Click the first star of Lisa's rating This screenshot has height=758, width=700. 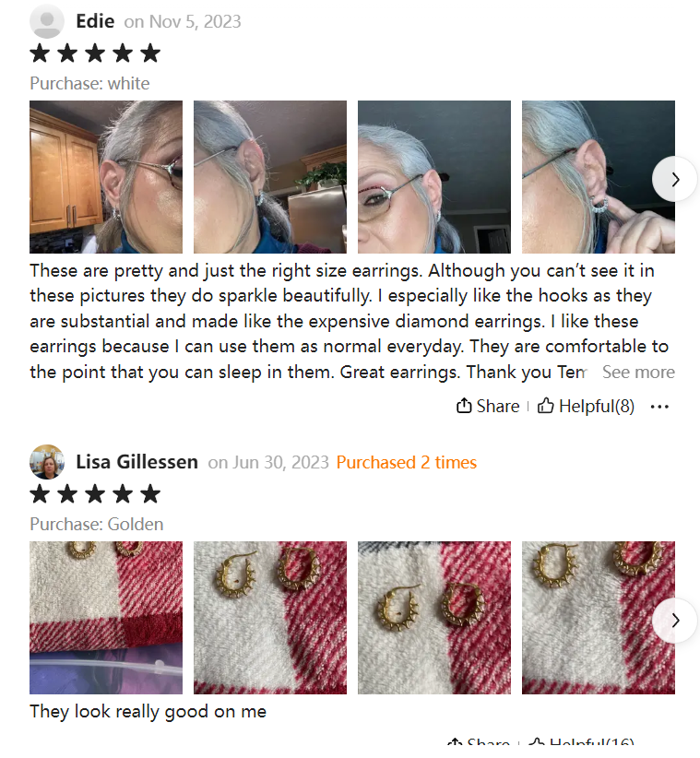40,494
